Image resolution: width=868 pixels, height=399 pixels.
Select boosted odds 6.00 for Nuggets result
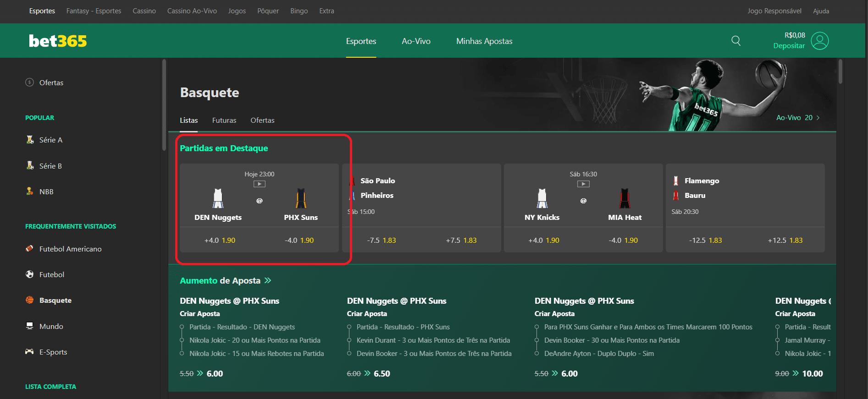click(215, 373)
